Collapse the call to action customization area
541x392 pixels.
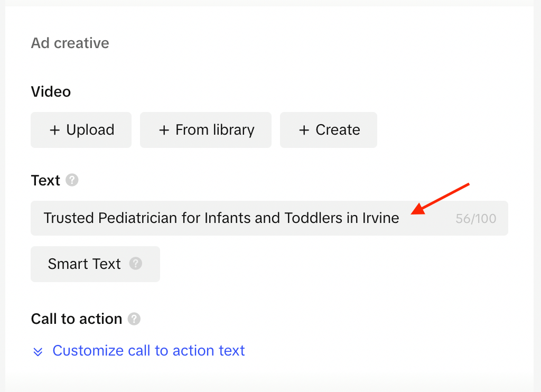tap(148, 350)
